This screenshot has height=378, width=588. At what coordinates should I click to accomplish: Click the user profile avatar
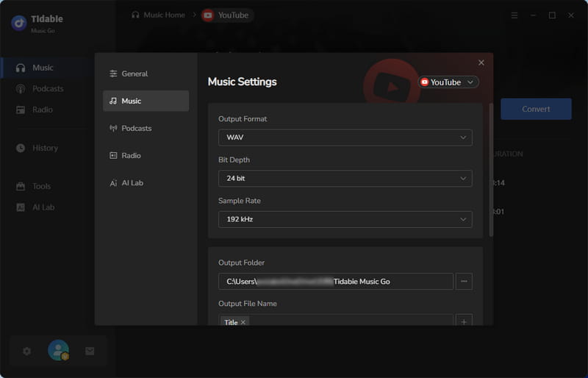click(x=58, y=351)
